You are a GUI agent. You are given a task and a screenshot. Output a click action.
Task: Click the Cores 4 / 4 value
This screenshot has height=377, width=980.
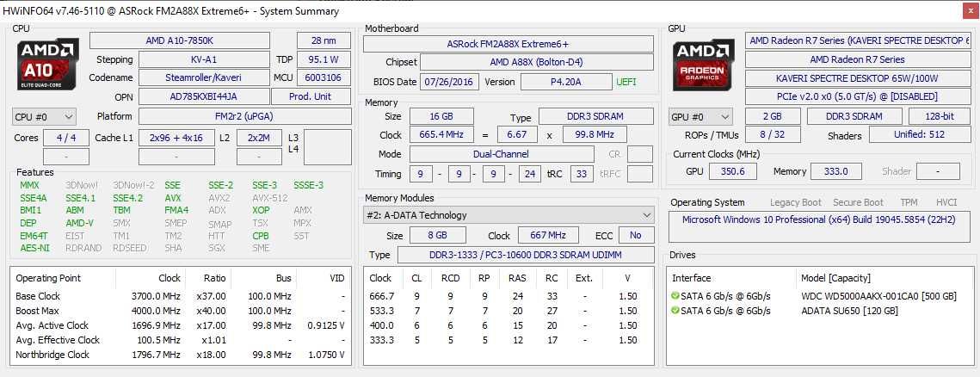(x=66, y=139)
